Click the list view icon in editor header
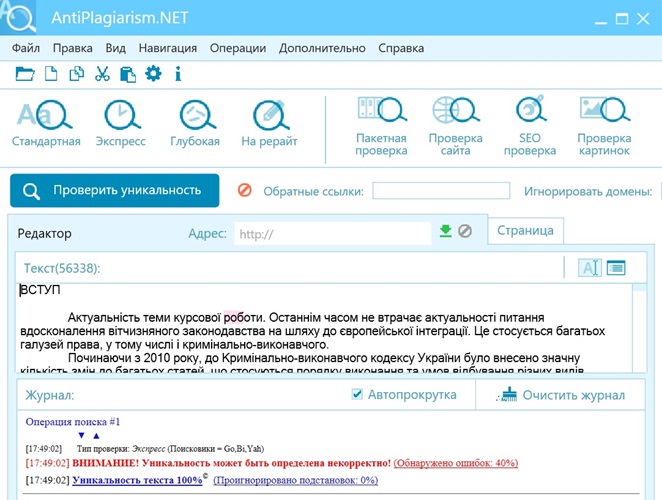The image size is (662, 500). coord(616,268)
